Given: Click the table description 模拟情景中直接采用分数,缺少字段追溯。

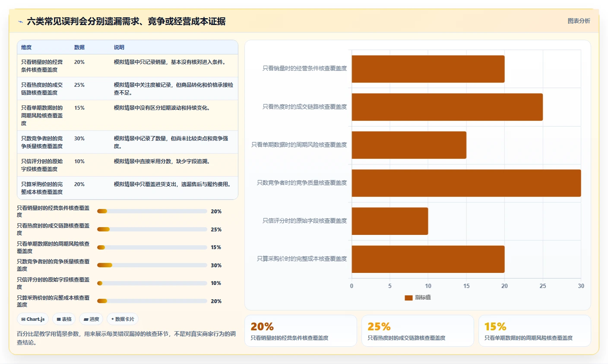Looking at the screenshot, I should point(162,161).
